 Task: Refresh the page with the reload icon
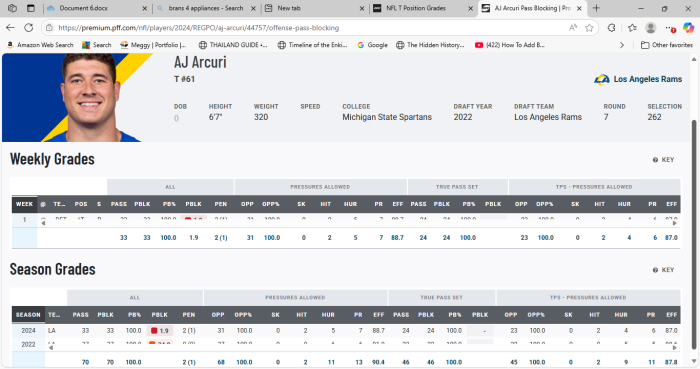pos(29,28)
